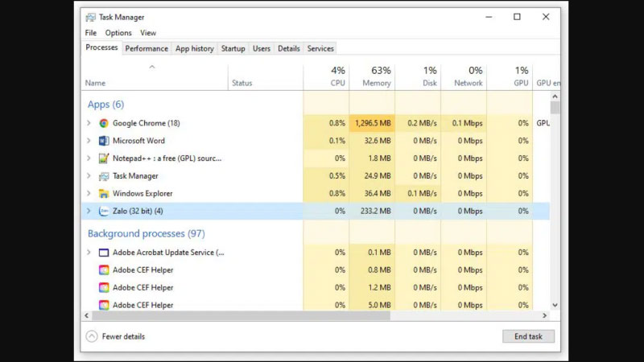Screen dimensions: 644x362
Task: Click the Apps (6) group heading
Action: click(105, 105)
